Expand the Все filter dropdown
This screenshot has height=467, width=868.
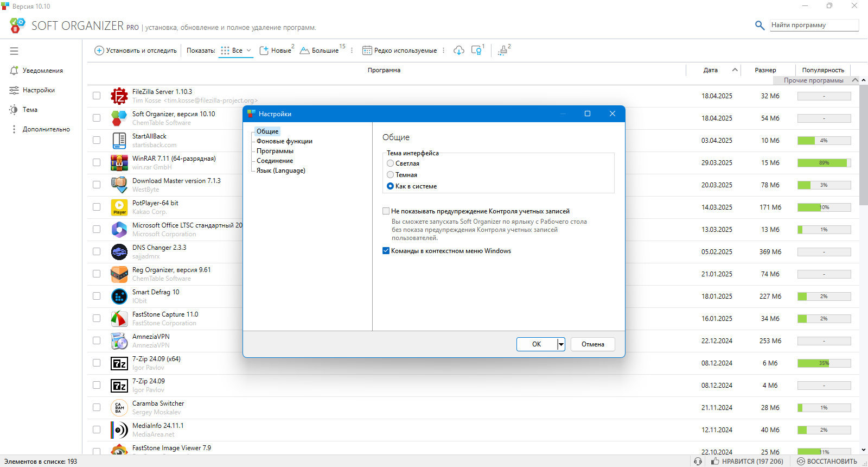point(237,51)
